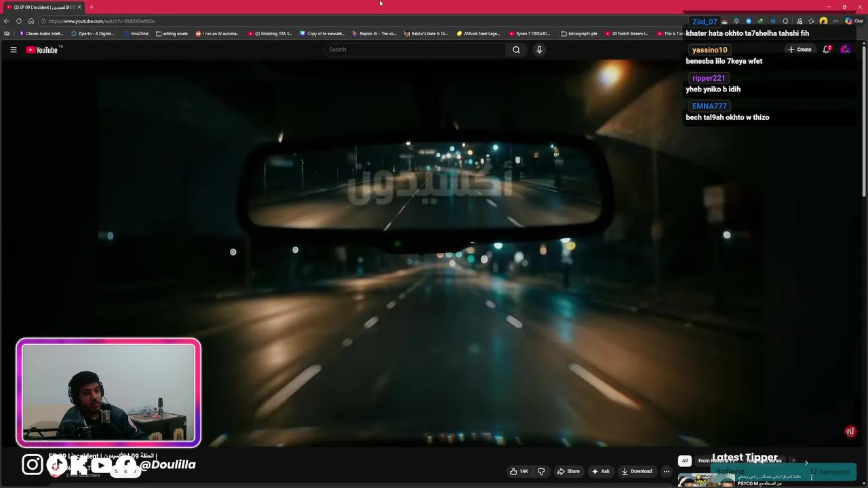Dislike the video
This screenshot has width=868, height=488.
pos(541,471)
